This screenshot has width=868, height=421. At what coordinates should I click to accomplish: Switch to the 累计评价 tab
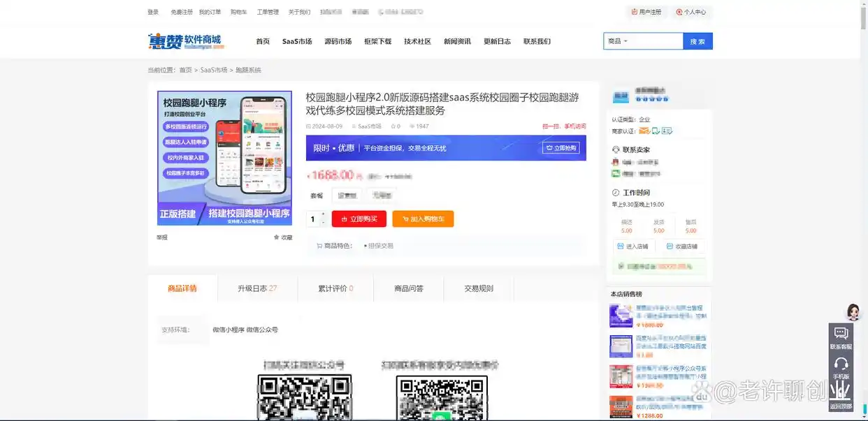335,288
